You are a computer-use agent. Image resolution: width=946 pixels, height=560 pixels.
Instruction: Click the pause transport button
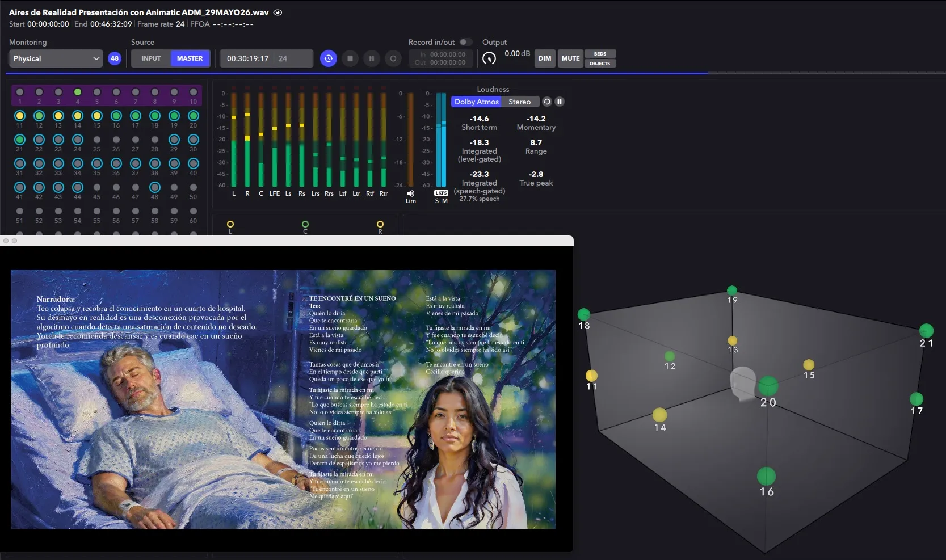coord(372,58)
